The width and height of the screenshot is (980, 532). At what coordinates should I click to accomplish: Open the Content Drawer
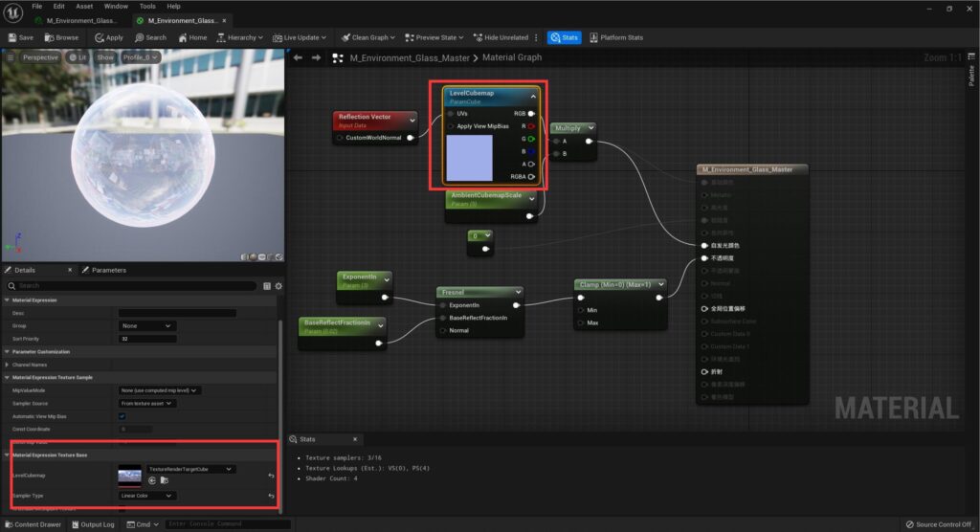click(33, 524)
